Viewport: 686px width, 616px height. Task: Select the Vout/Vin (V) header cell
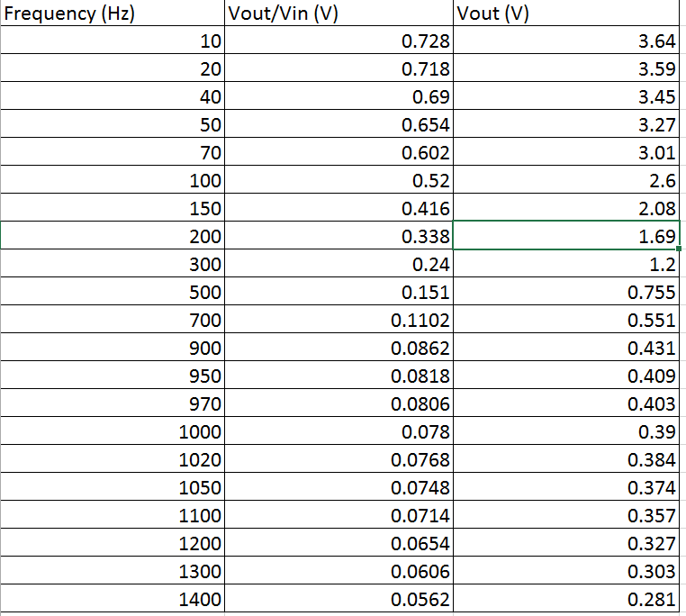(338, 13)
